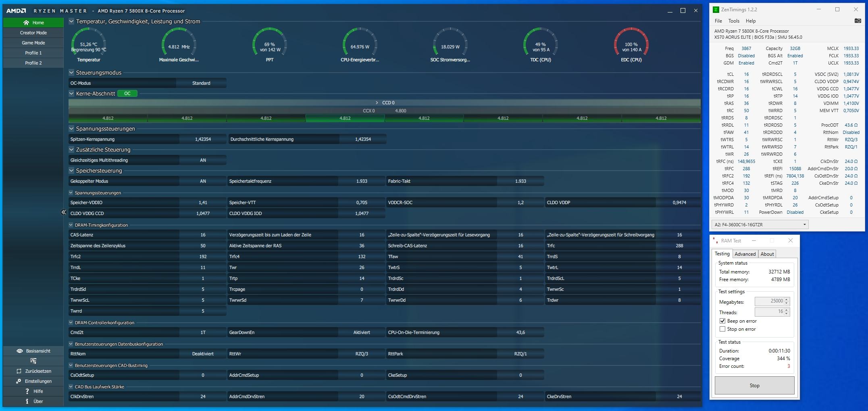Screen dimensions: 868x411
Task: Open Über info icon
Action: (27, 401)
